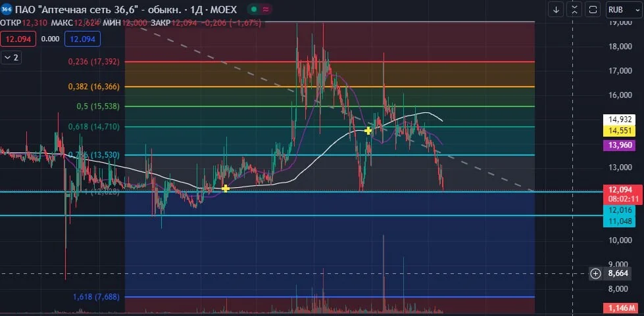Click the pink approximate-sign data icon

tap(266, 9)
